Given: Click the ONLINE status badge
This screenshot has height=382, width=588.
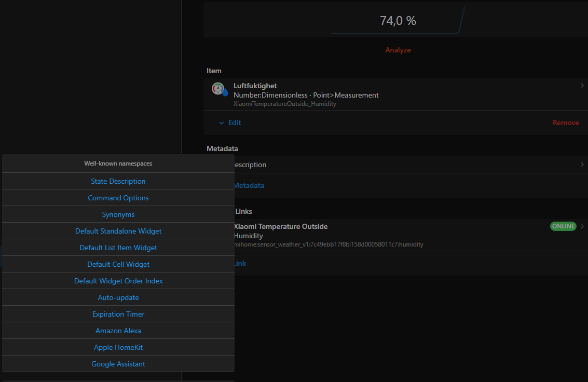Looking at the screenshot, I should click(563, 226).
